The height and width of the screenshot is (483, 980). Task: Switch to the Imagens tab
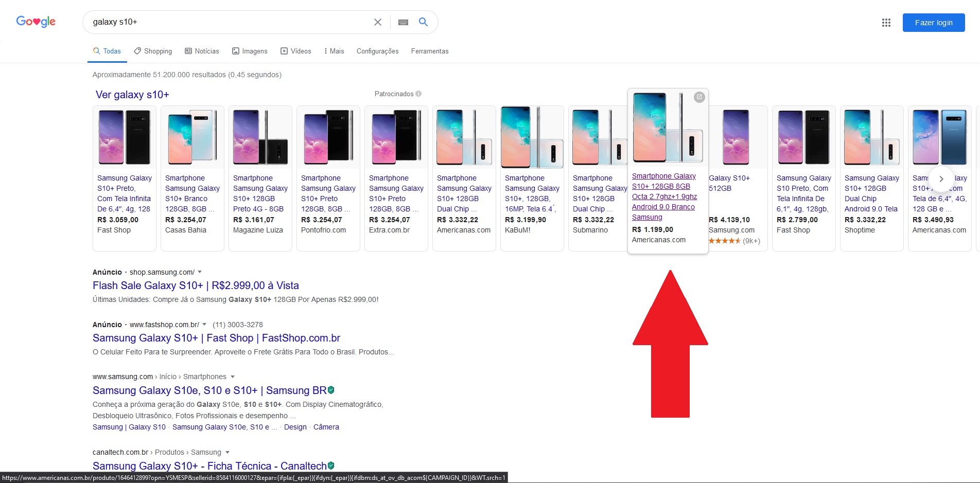[x=250, y=51]
